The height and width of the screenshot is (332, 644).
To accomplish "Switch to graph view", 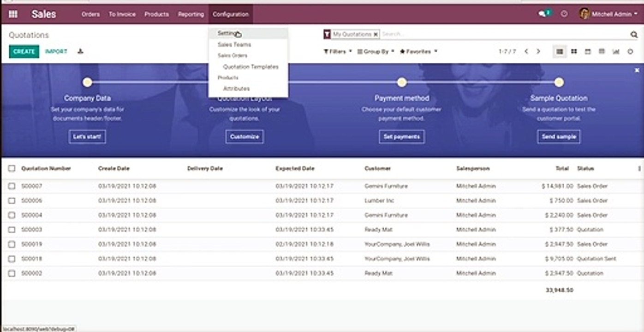I will click(x=616, y=52).
